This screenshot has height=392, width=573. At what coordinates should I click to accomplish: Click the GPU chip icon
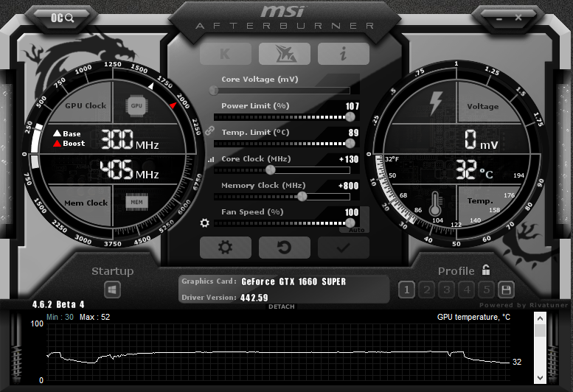tap(136, 105)
